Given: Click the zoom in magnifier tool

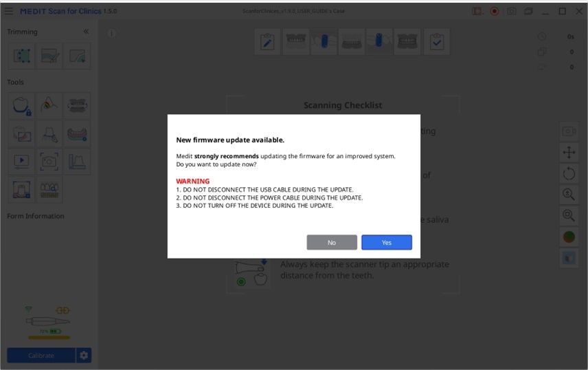Looking at the screenshot, I should point(569,195).
